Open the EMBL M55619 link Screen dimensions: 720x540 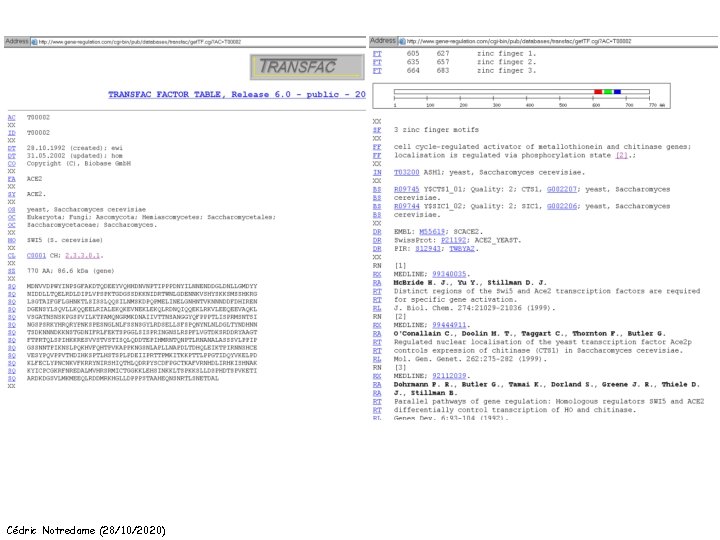pos(432,232)
